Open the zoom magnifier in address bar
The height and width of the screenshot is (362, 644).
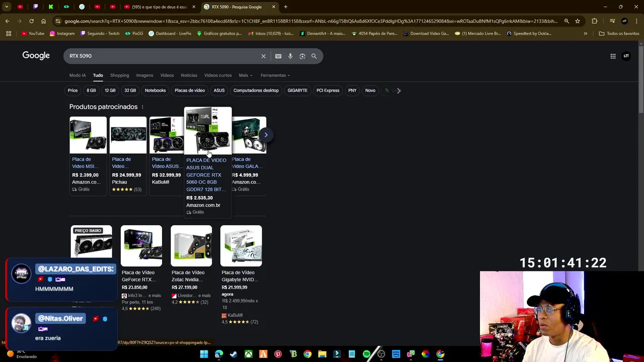tap(567, 21)
